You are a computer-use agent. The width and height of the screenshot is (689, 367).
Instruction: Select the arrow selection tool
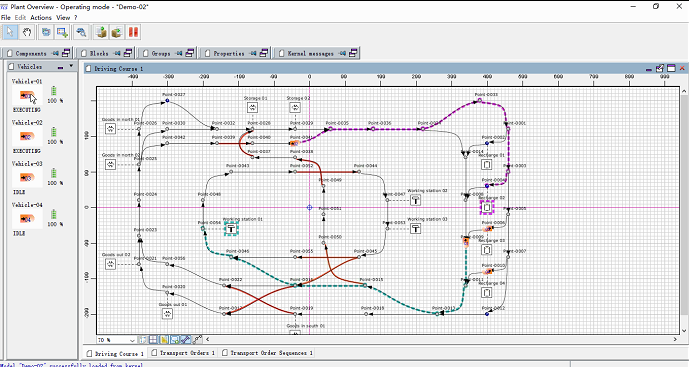[10, 32]
